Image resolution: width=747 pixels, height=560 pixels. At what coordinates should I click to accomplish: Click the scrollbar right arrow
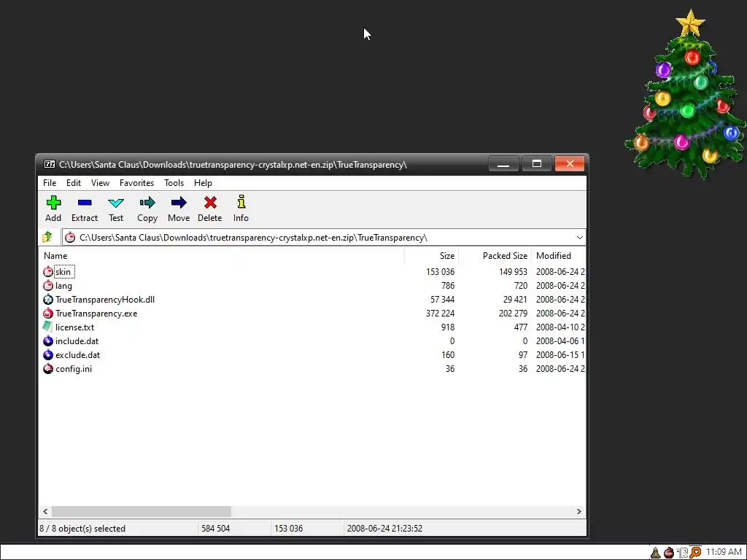click(x=578, y=511)
